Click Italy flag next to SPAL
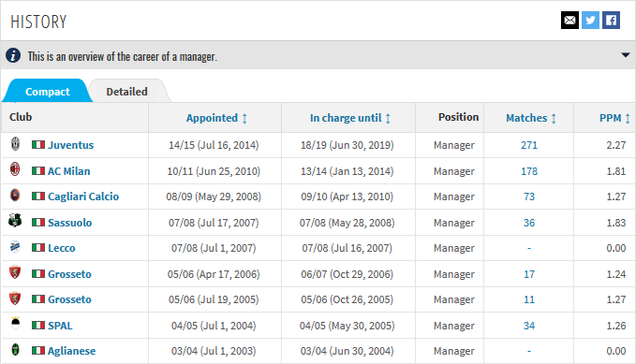The width and height of the screenshot is (636, 364). pyautogui.click(x=38, y=325)
